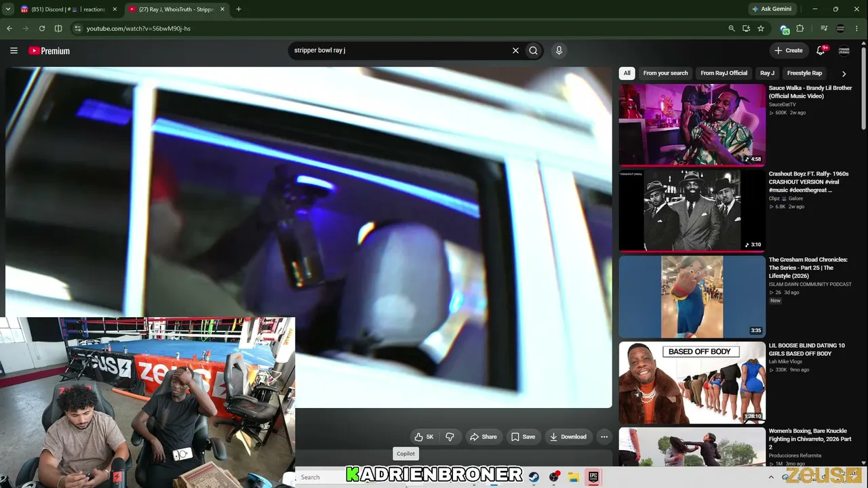The width and height of the screenshot is (868, 488).
Task: Open zoom magnifier in the address bar
Action: tap(731, 28)
